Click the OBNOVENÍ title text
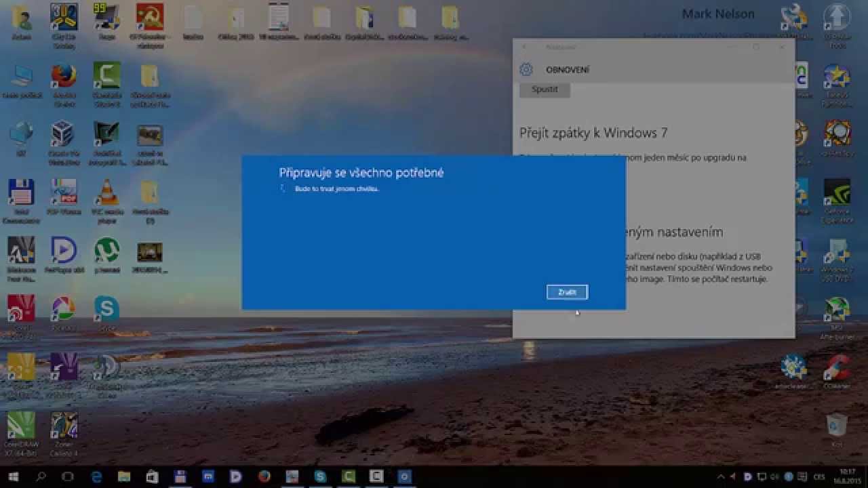Screen dimensions: 868x488 568,70
